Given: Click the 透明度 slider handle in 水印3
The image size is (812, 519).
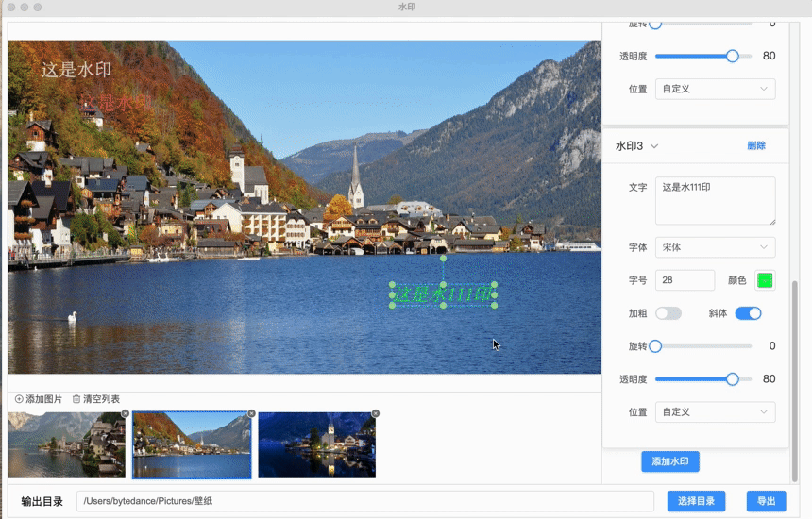Looking at the screenshot, I should (x=733, y=378).
